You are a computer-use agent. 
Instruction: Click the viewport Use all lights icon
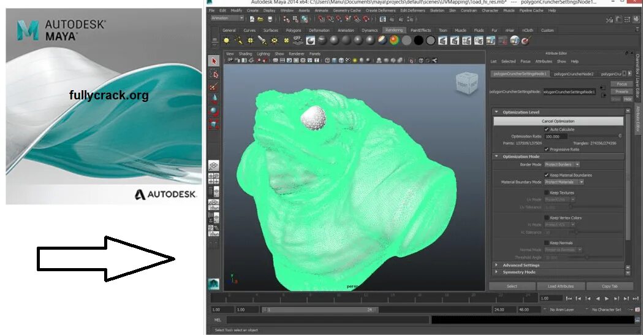[x=355, y=60]
